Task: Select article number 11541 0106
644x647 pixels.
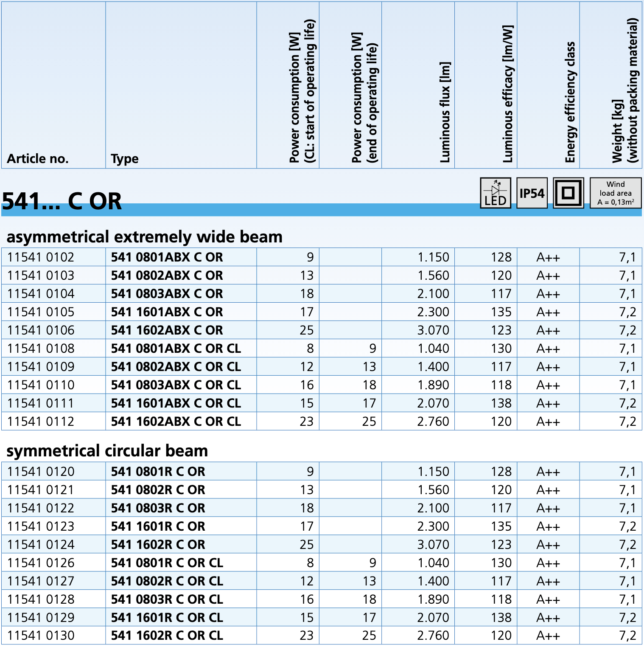Action: click(x=41, y=330)
